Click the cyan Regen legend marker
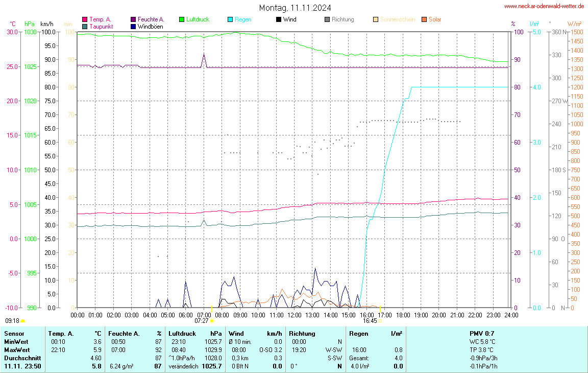Viewport: 588px width, 373px height. (230, 19)
